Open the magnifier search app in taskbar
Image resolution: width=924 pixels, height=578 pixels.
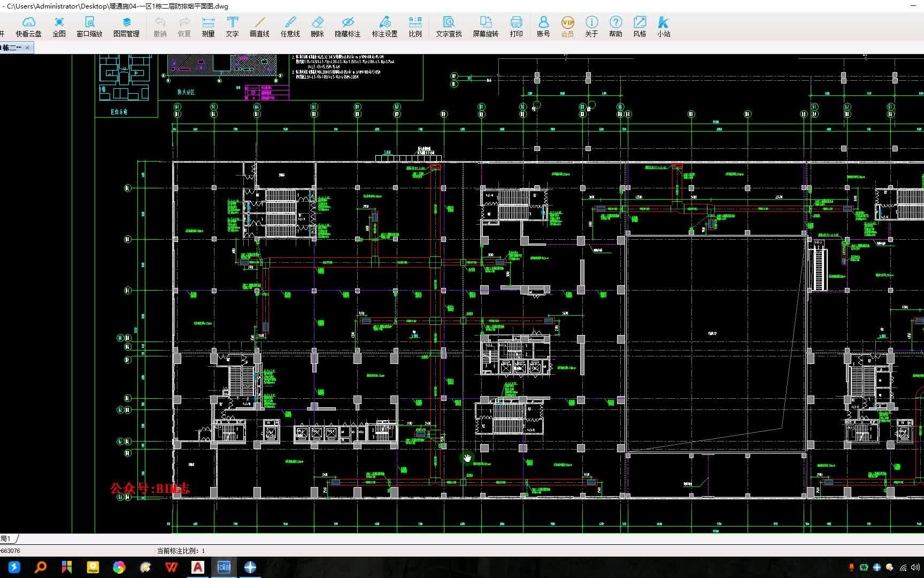[x=40, y=567]
